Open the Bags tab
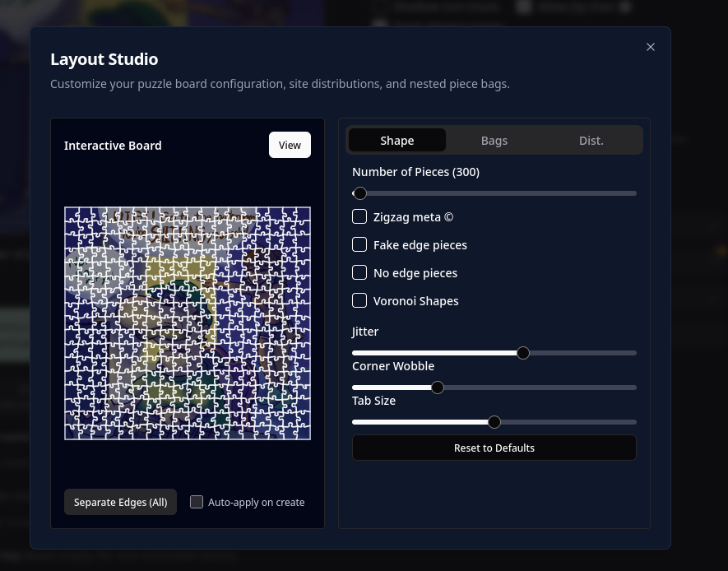 pyautogui.click(x=494, y=140)
